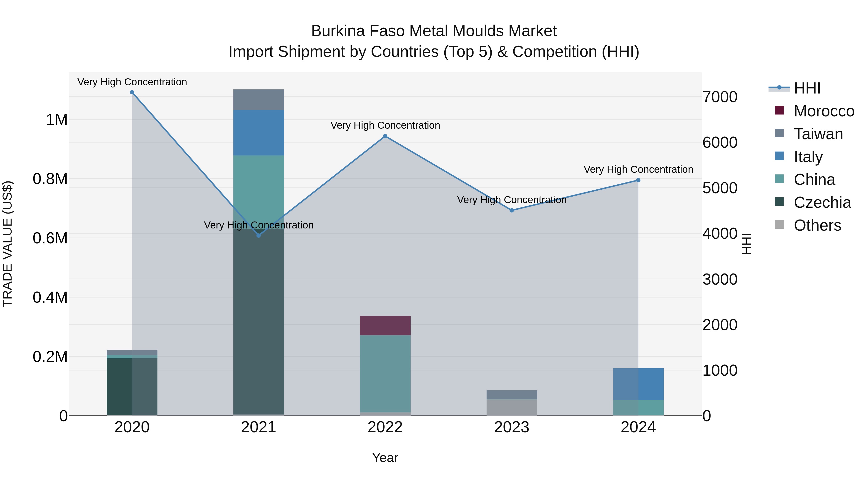Click the rotated HHI right axis title
This screenshot has height=488, width=868.
tap(747, 244)
